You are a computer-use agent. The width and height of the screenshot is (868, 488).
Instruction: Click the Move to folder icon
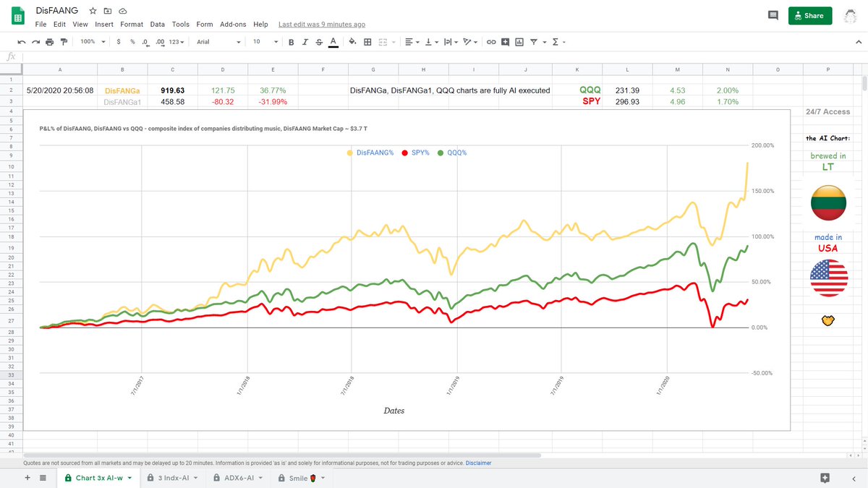click(x=108, y=12)
